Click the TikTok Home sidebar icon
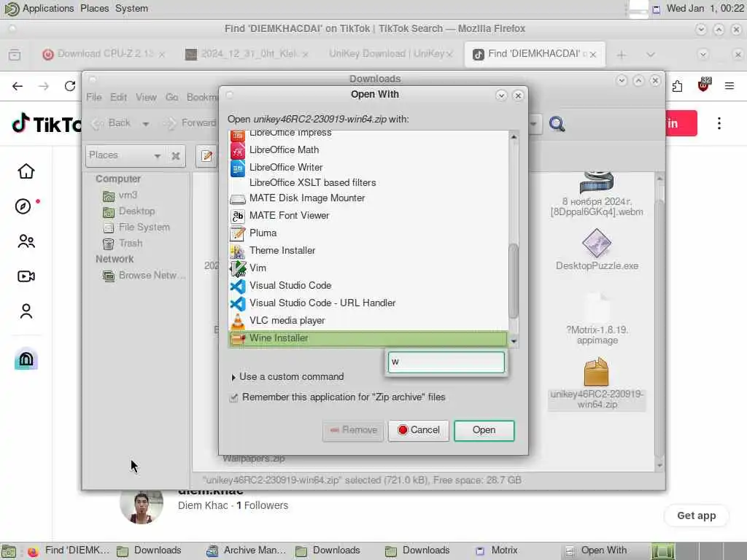The image size is (747, 560). click(x=26, y=171)
